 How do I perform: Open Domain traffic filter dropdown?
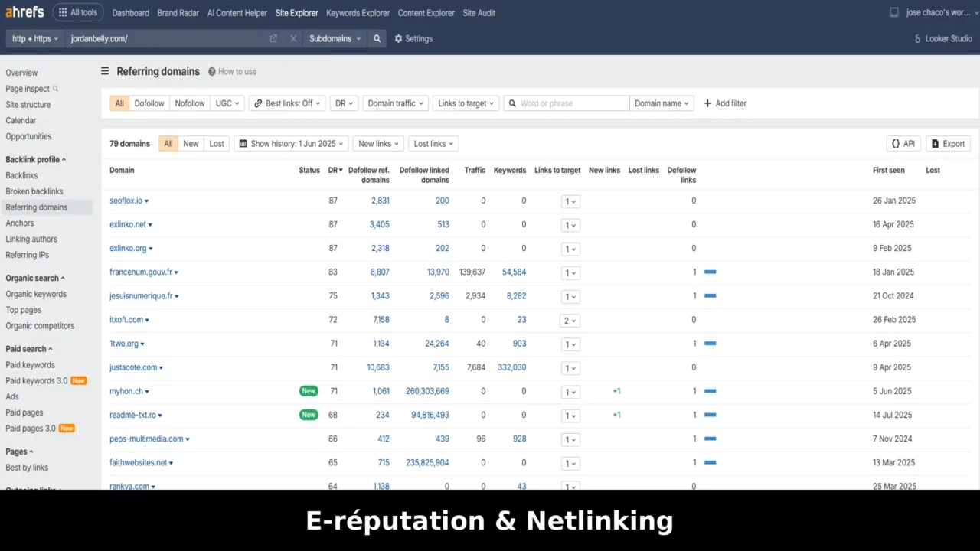click(395, 103)
